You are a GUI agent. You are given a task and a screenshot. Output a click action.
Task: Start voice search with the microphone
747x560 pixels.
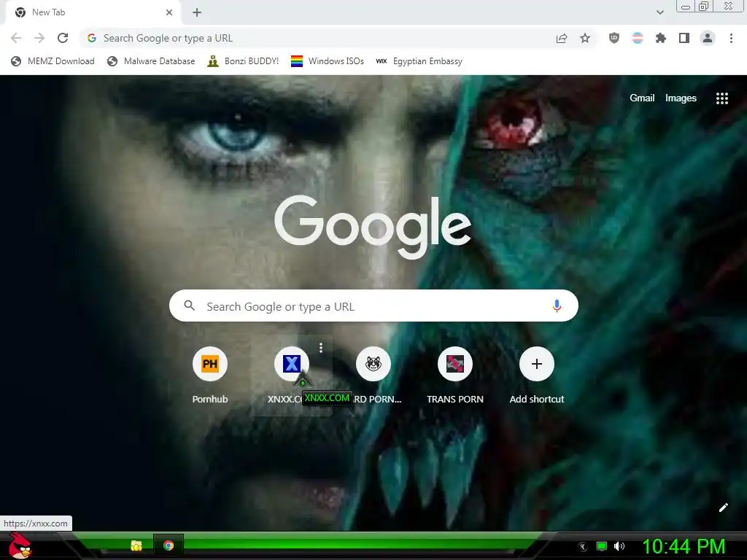557,306
